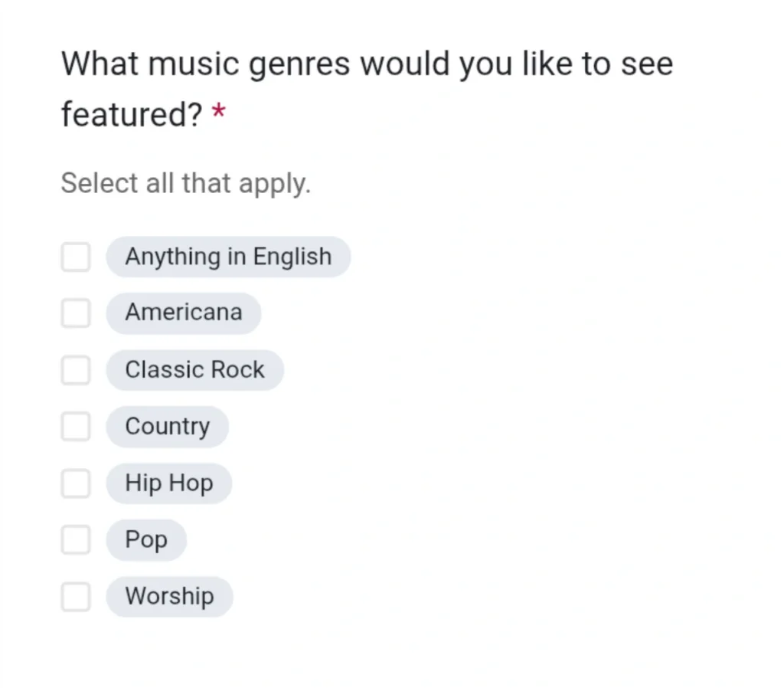
Task: Click blank space below the Worship option
Action: click(306, 651)
